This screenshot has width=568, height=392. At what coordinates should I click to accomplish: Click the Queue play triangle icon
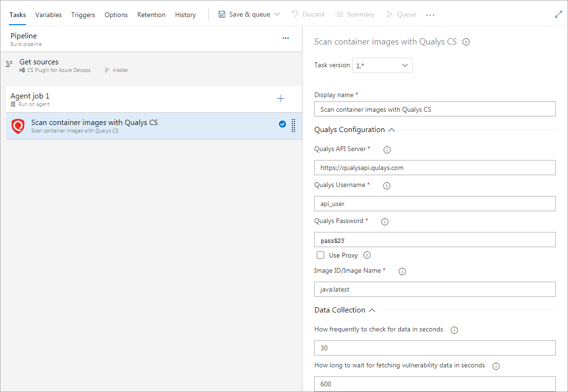tap(390, 14)
